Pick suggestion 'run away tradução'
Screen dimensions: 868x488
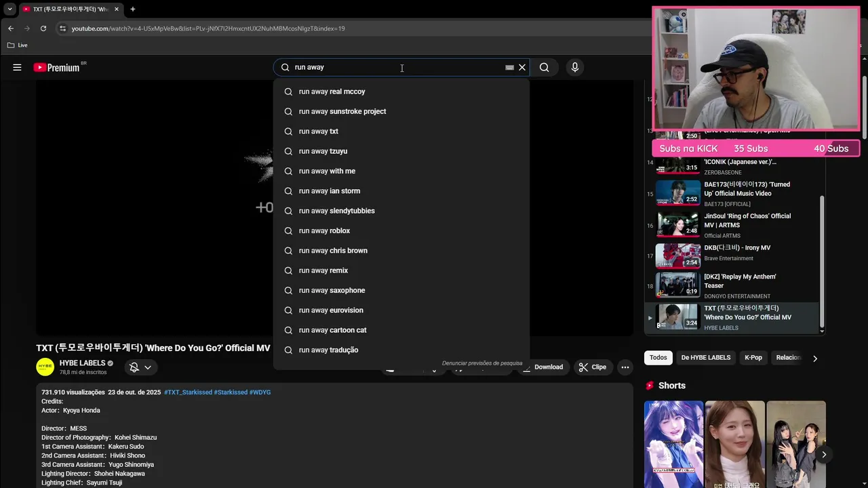401,350
